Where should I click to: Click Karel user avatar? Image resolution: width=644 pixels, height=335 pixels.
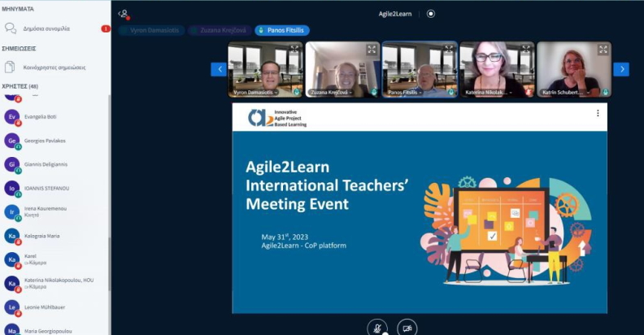coord(12,260)
